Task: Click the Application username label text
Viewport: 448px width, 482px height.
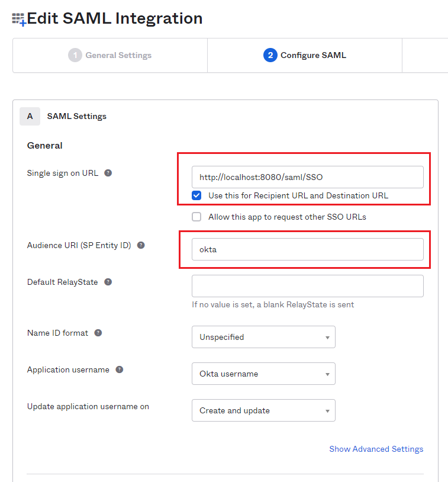Action: [68, 369]
